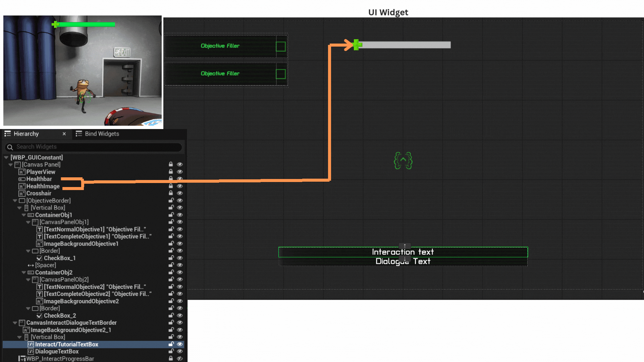Image resolution: width=644 pixels, height=362 pixels.
Task: Switch to the Bind Widgets tab
Action: tap(102, 134)
